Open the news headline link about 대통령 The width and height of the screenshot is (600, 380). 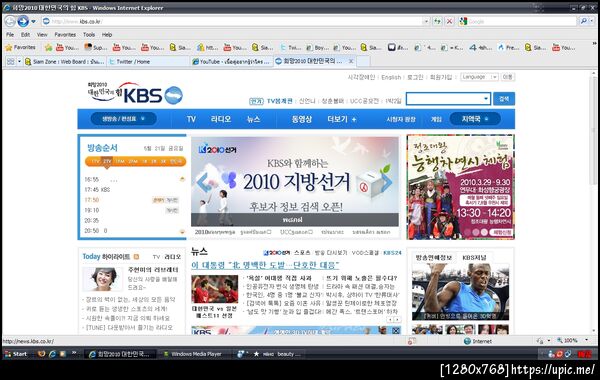tap(265, 265)
